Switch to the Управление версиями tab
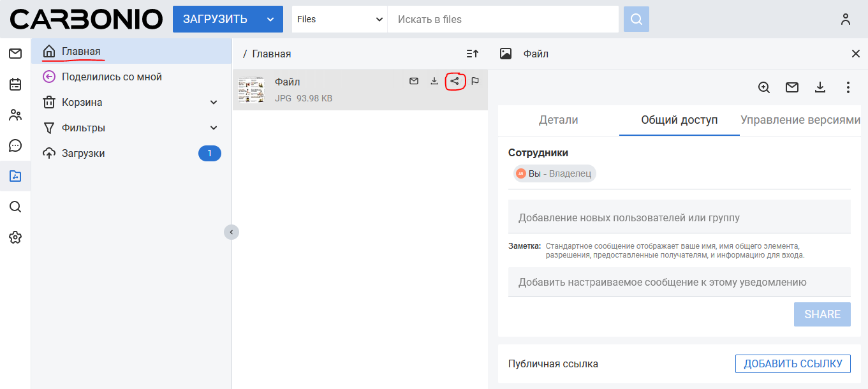The height and width of the screenshot is (389, 868). pyautogui.click(x=800, y=120)
